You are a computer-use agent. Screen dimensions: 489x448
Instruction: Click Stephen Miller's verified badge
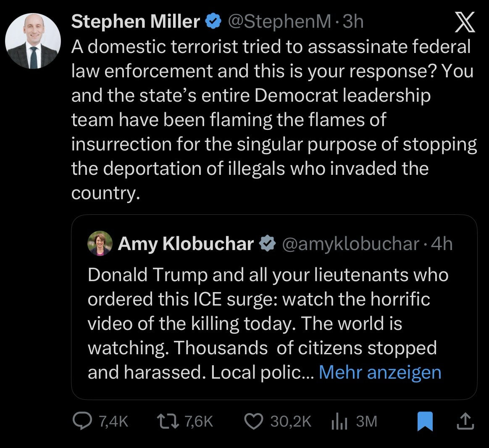click(213, 22)
